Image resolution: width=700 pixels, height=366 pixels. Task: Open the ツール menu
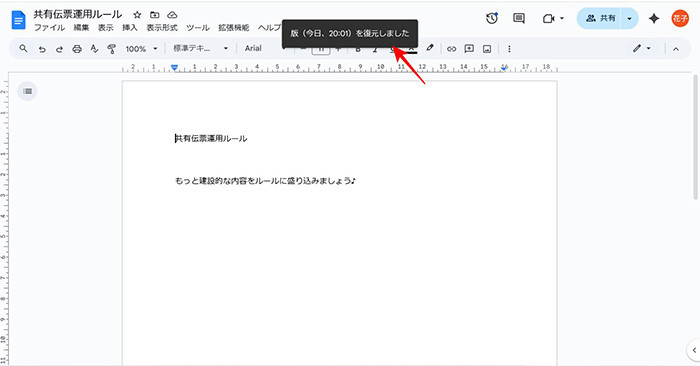click(x=198, y=28)
